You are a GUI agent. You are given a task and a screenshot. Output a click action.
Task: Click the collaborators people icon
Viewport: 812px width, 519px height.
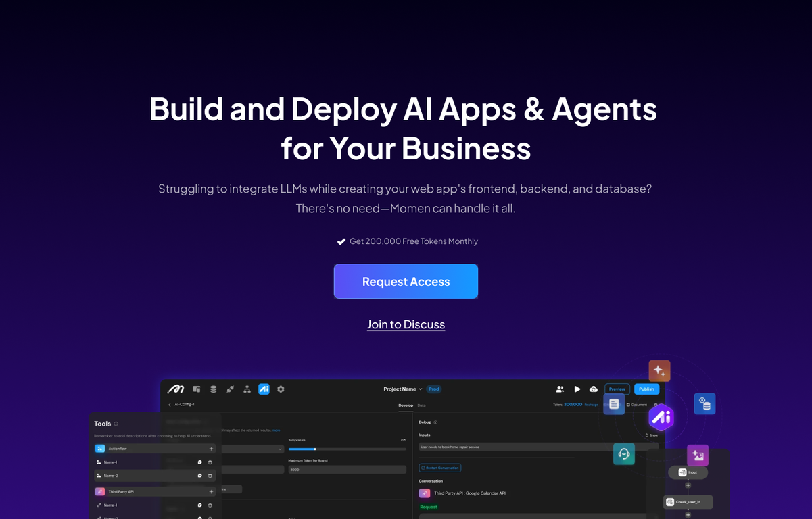[560, 389]
